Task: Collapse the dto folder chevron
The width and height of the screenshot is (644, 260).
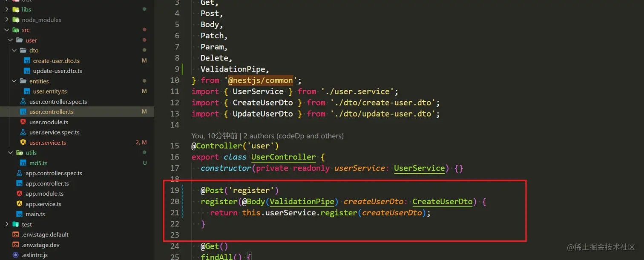Action: click(14, 50)
